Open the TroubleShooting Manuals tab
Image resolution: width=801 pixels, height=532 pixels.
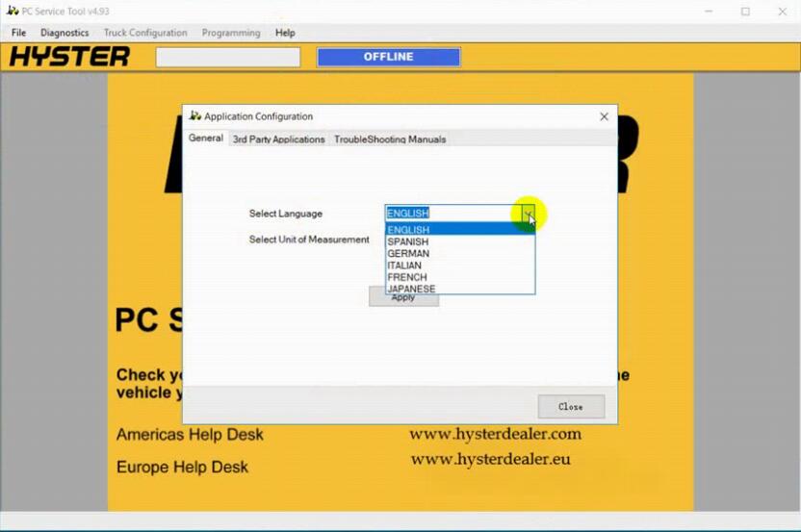[390, 139]
